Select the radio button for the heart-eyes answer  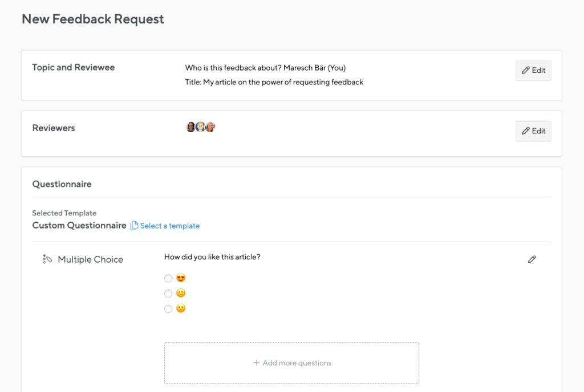[168, 278]
